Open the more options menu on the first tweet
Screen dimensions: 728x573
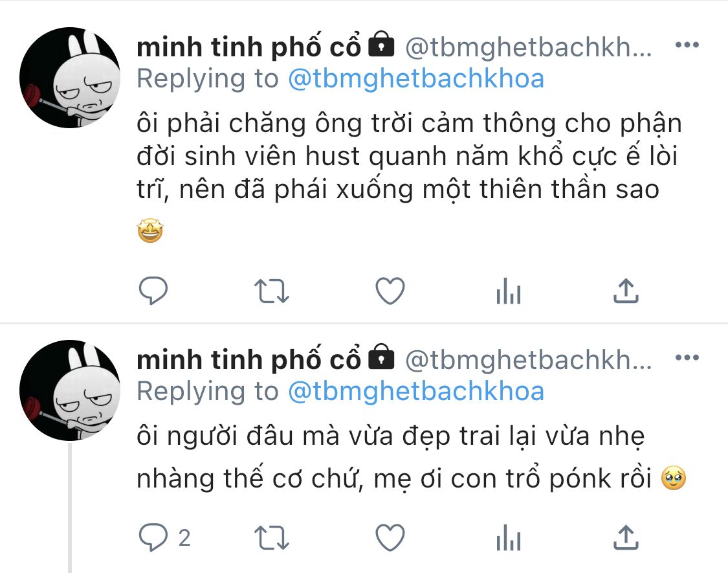[687, 45]
